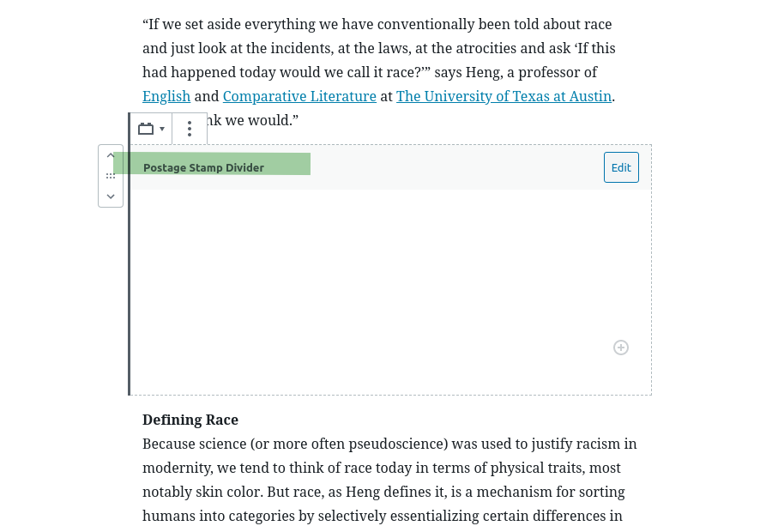The height and width of the screenshot is (532, 760).
Task: Open the English link
Action: click(x=166, y=96)
